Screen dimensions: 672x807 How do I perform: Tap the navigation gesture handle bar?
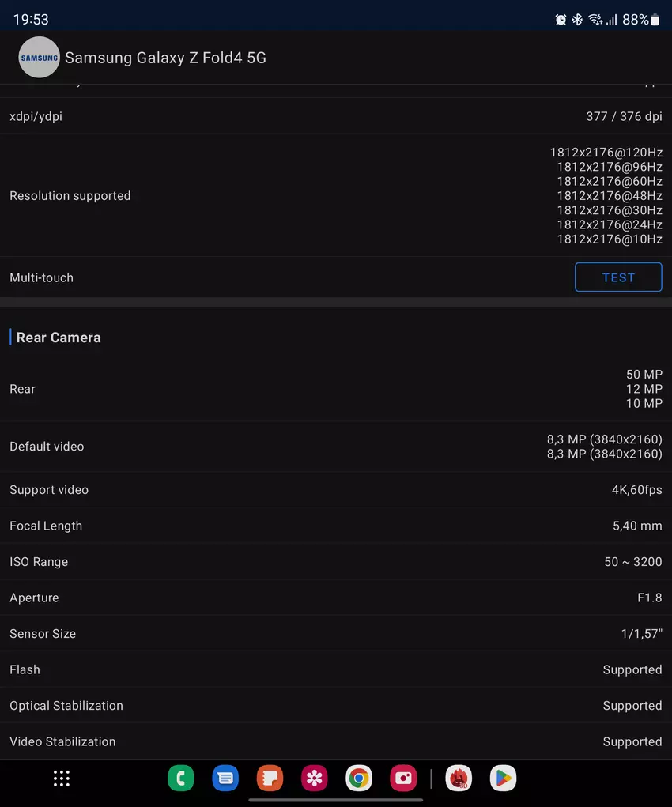click(335, 800)
